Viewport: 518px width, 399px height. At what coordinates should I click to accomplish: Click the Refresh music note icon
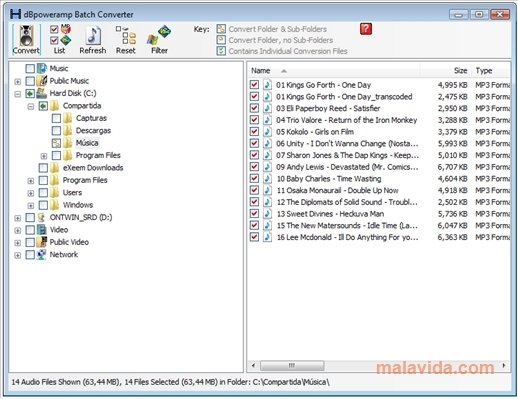pos(93,35)
